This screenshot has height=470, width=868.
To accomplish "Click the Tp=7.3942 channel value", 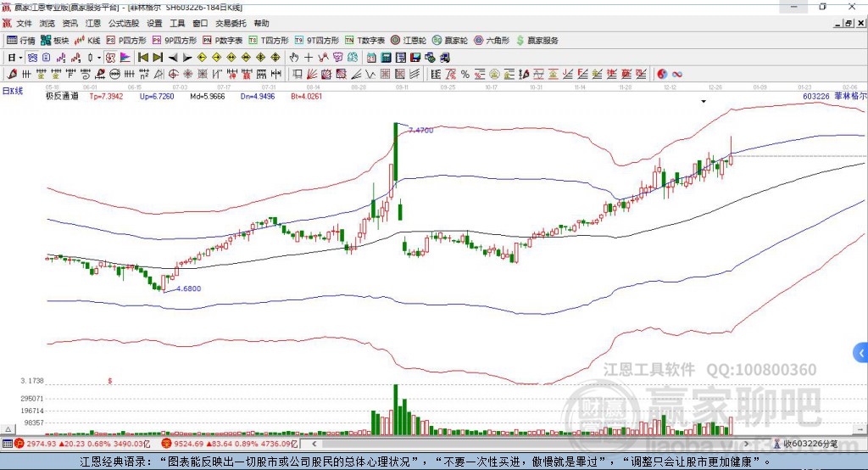I will pos(106,97).
